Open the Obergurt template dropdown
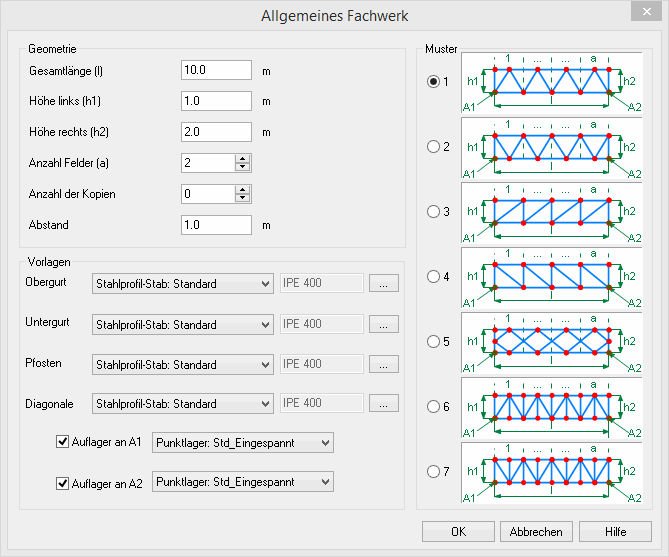Image resolution: width=669 pixels, height=557 pixels. (x=183, y=283)
